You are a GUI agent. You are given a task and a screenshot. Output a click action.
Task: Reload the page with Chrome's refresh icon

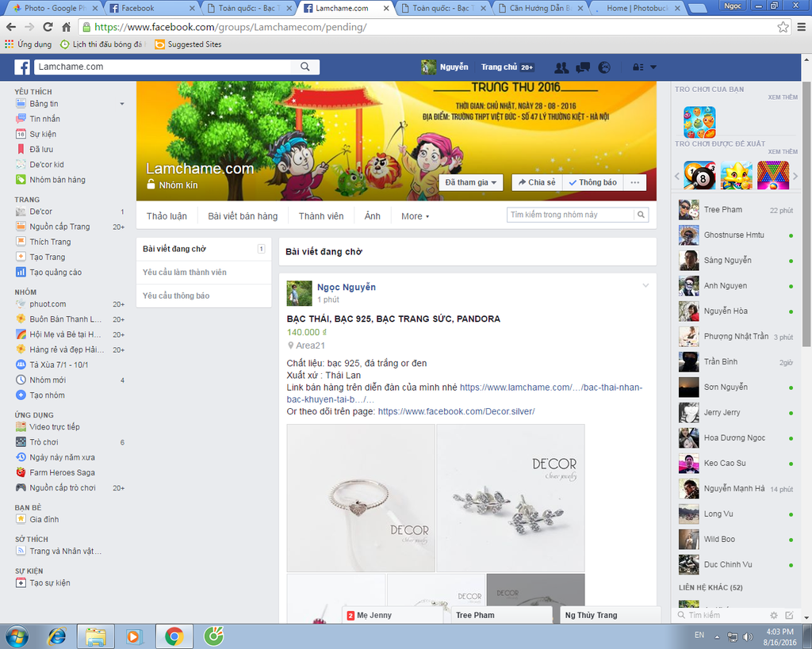[48, 27]
